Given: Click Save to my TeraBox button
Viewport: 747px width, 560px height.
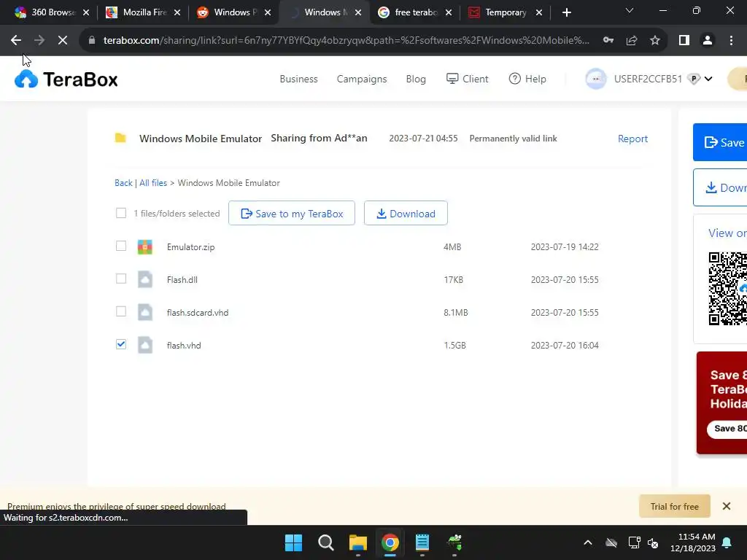Looking at the screenshot, I should (x=292, y=214).
